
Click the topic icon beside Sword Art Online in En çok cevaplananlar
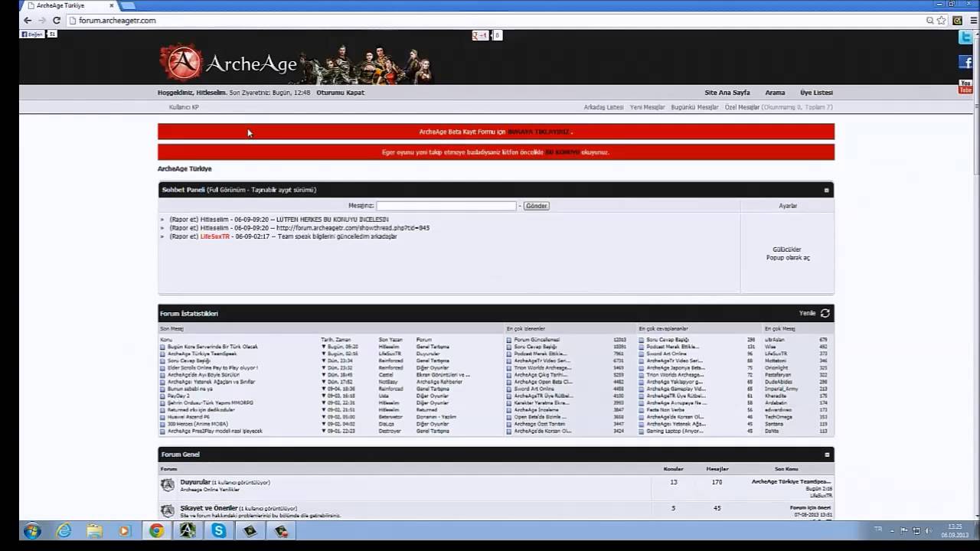tap(642, 354)
